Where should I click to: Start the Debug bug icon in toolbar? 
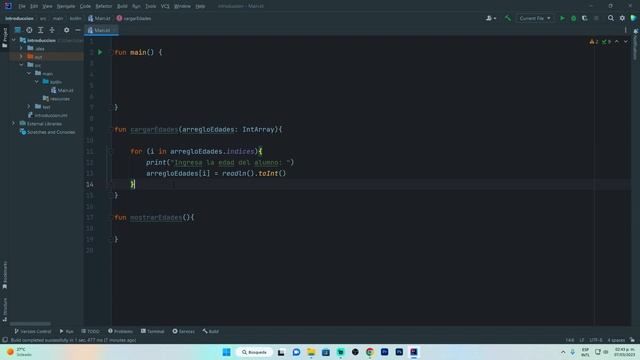point(573,18)
